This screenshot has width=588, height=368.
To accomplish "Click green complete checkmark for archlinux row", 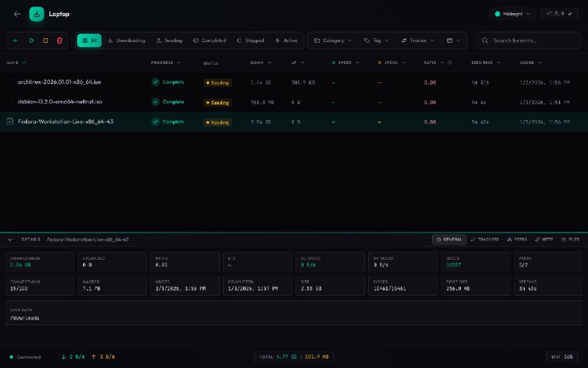I will [155, 82].
